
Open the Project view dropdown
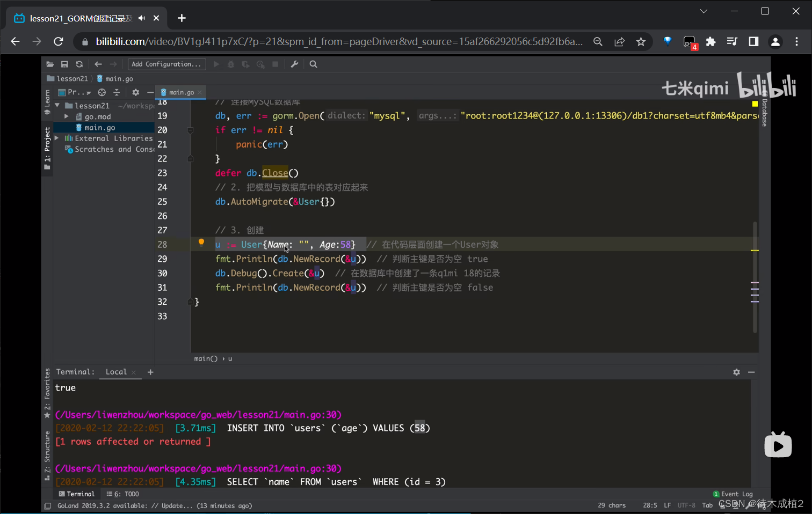[x=75, y=92]
